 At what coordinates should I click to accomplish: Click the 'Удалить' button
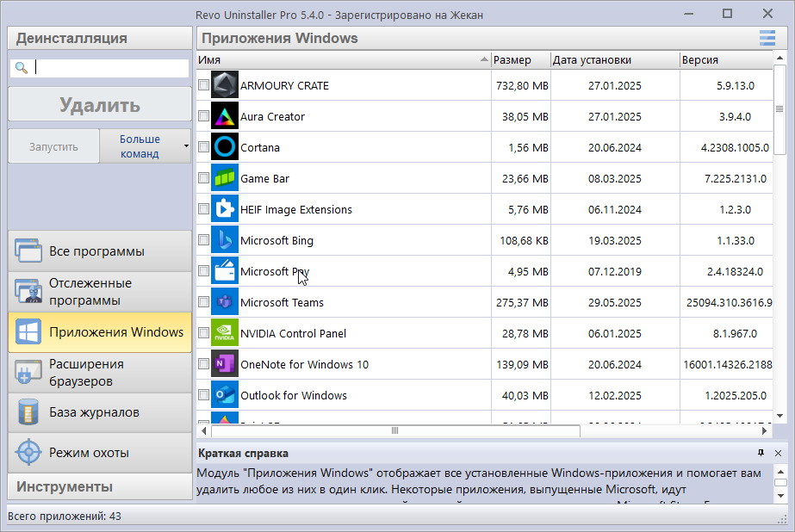(100, 104)
